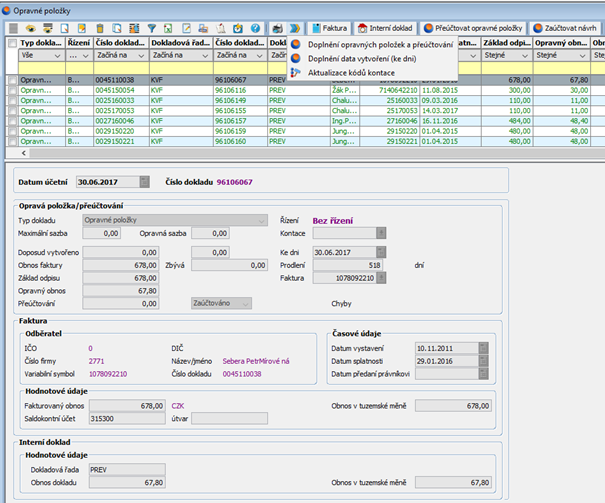
Task: Open the funnel filter tool
Action: pyautogui.click(x=152, y=29)
